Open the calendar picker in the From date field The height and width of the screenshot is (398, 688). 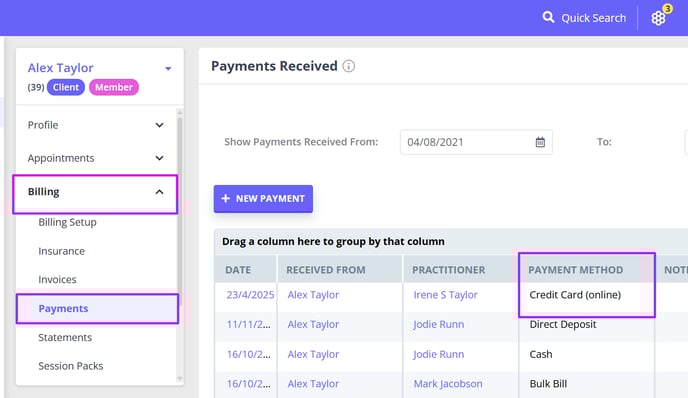540,142
